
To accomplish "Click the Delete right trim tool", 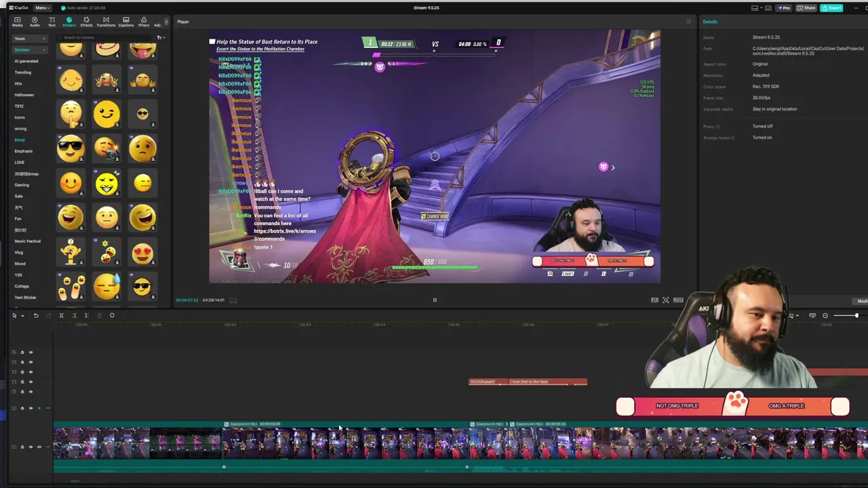I will pos(86,315).
